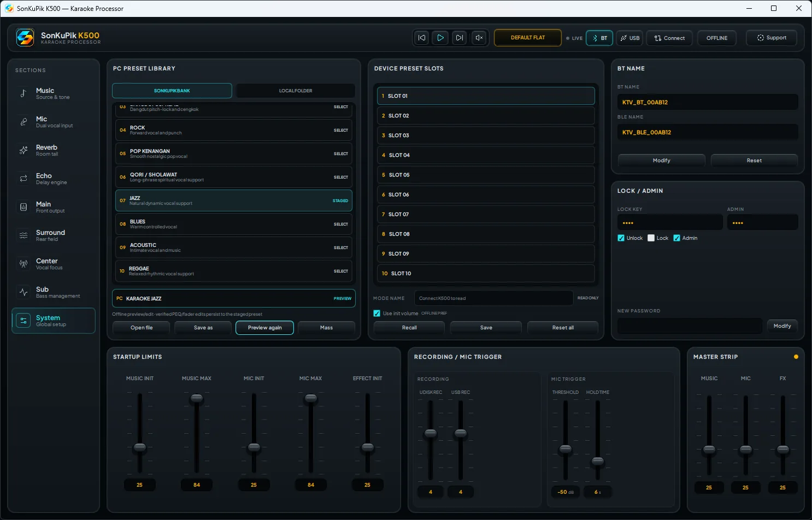The height and width of the screenshot is (520, 812).
Task: Select device SLOT 03
Action: click(486, 135)
